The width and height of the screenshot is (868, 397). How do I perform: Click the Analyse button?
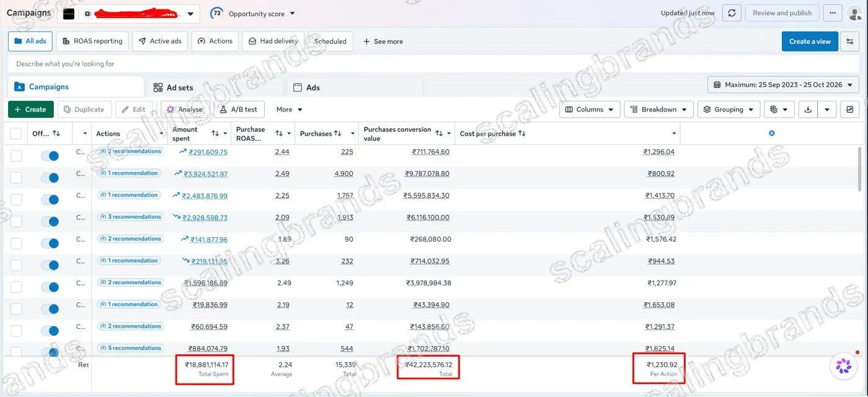click(x=185, y=110)
